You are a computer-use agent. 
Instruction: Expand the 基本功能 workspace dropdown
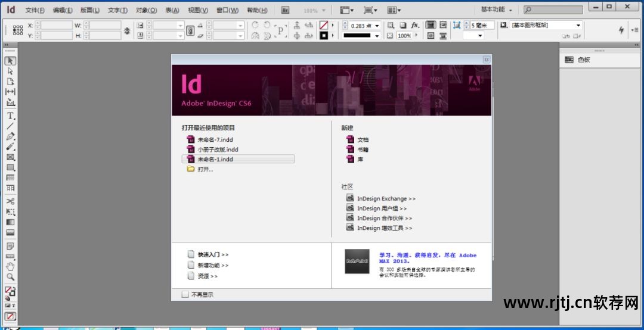tap(497, 10)
